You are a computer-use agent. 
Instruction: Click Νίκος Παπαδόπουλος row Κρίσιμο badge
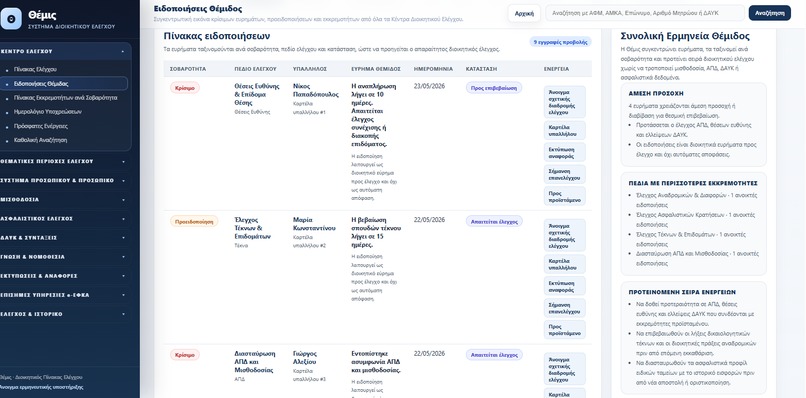(x=185, y=87)
